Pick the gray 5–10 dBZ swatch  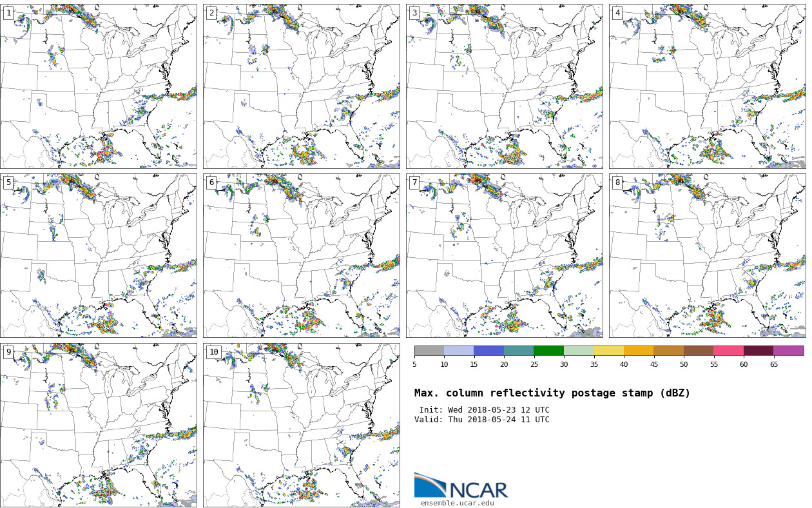[429, 351]
